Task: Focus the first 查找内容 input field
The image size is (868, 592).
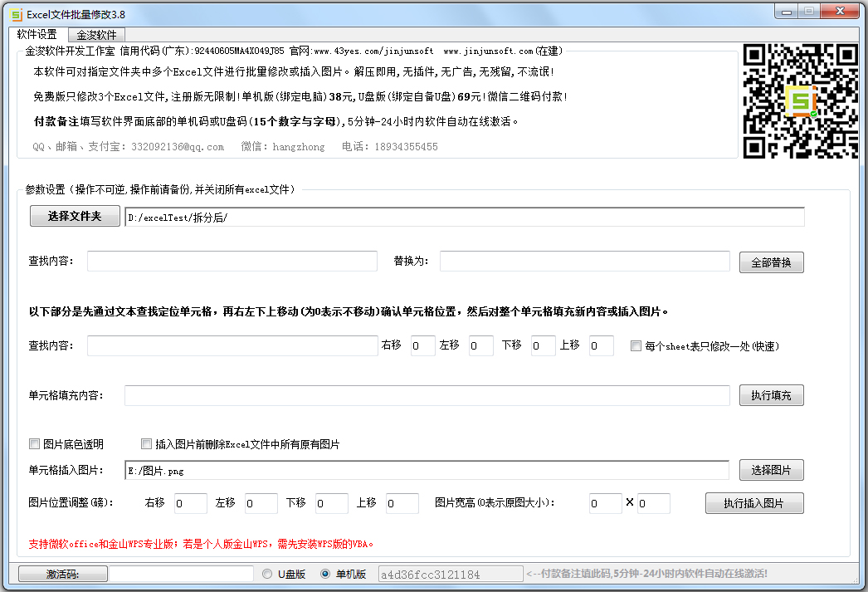Action: 232,261
